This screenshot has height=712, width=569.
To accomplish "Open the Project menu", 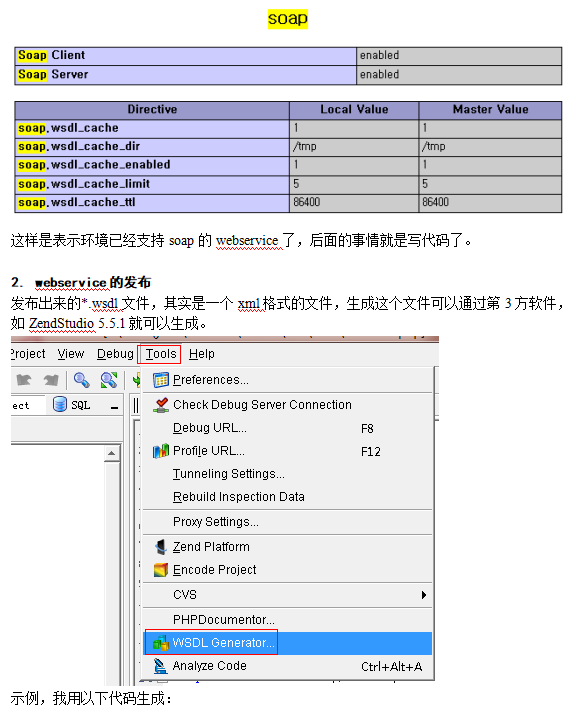I will [x=28, y=354].
